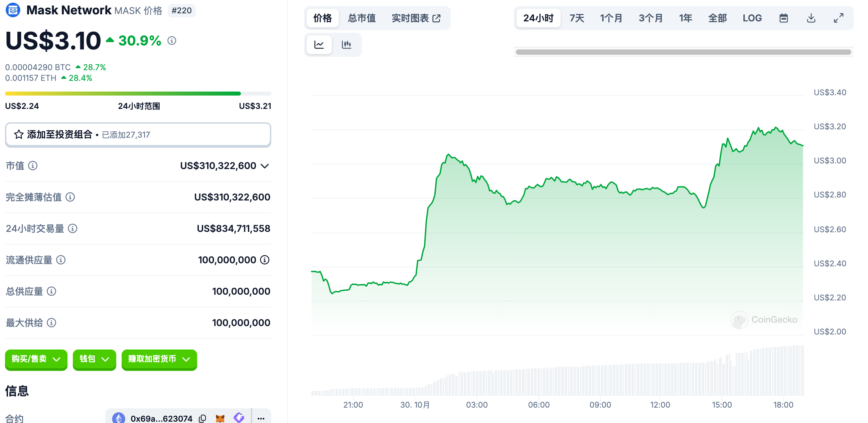Open the three-dot menu beside contract
Image resolution: width=868 pixels, height=423 pixels.
261,418
